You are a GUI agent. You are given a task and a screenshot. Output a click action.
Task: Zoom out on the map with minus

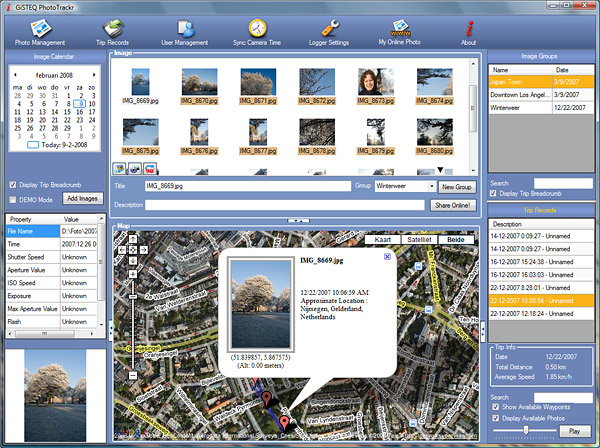click(133, 375)
